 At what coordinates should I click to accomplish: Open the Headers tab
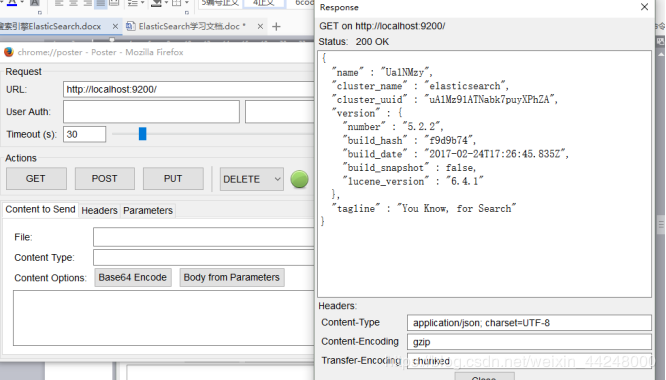pyautogui.click(x=99, y=211)
